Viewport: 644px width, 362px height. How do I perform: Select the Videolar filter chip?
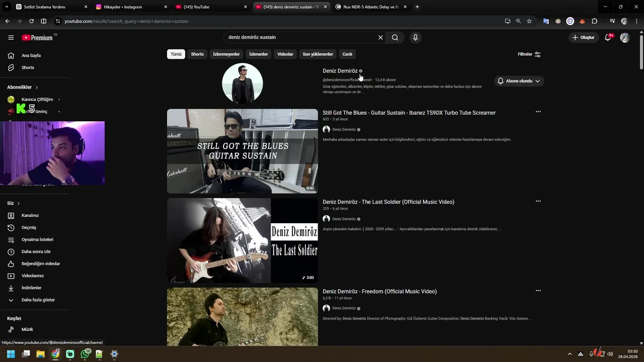tap(285, 54)
